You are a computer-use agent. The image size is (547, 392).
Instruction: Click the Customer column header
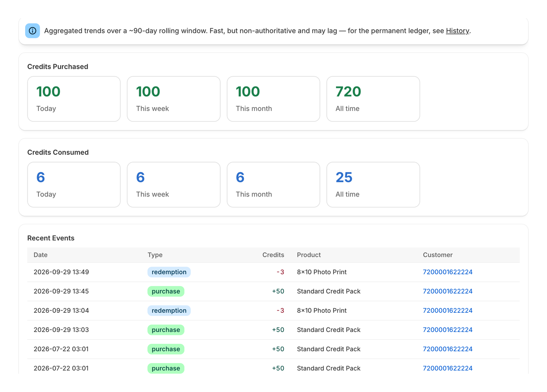pyautogui.click(x=438, y=255)
